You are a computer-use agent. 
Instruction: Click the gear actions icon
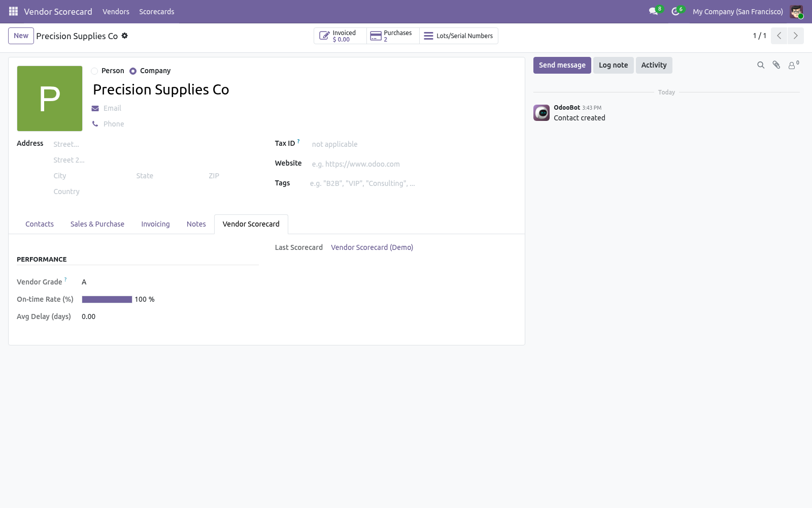(x=125, y=36)
